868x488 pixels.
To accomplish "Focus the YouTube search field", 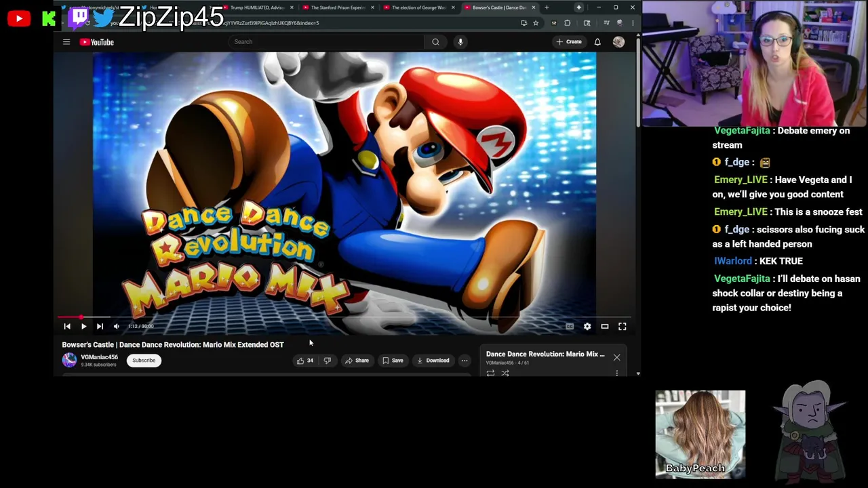I will click(327, 42).
